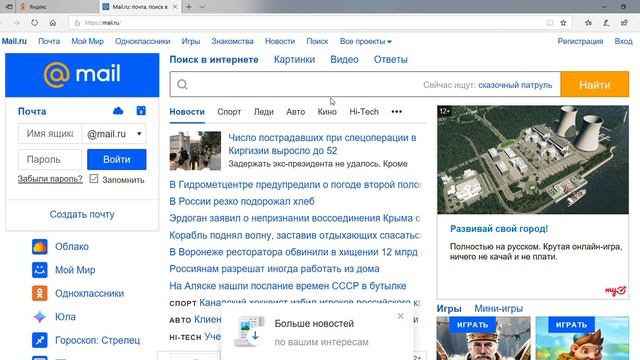Open the new tab plus icon
This screenshot has width=640, height=360.
click(189, 7)
